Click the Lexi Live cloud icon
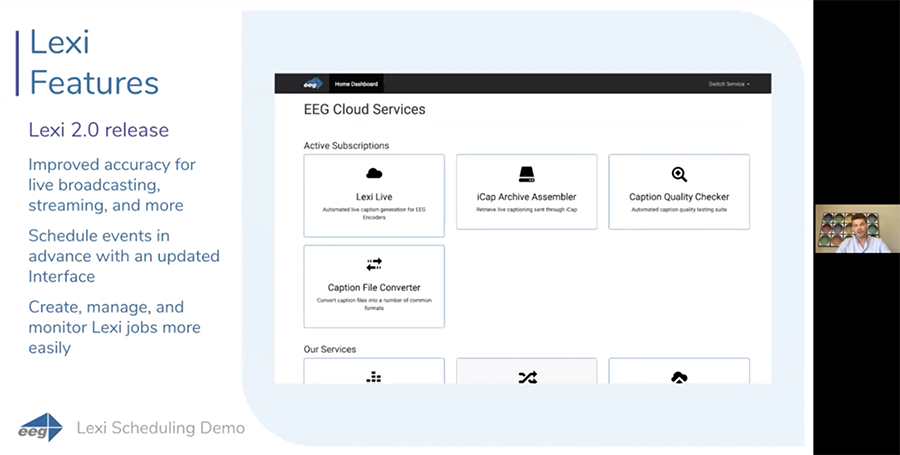Screen dimensions: 900x455 point(374,174)
